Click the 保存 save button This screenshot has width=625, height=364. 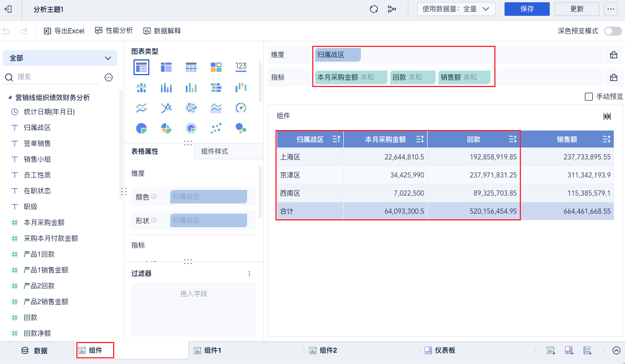(527, 9)
